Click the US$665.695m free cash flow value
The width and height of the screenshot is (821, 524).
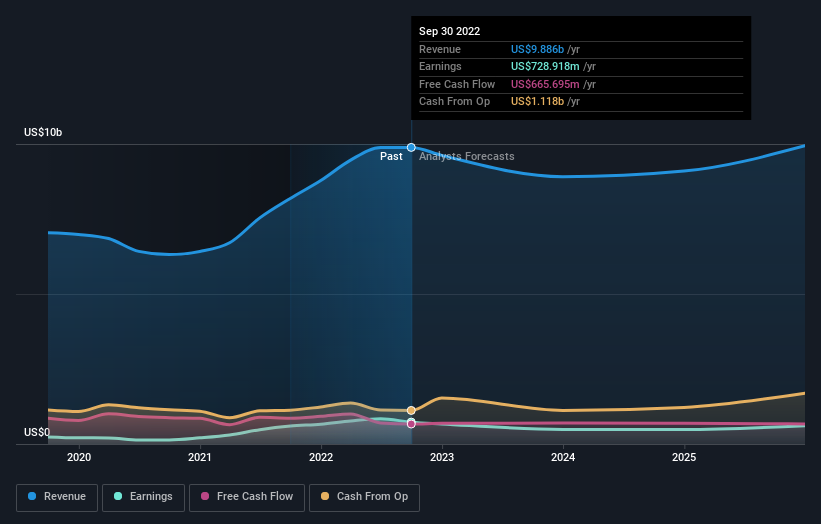(x=545, y=84)
